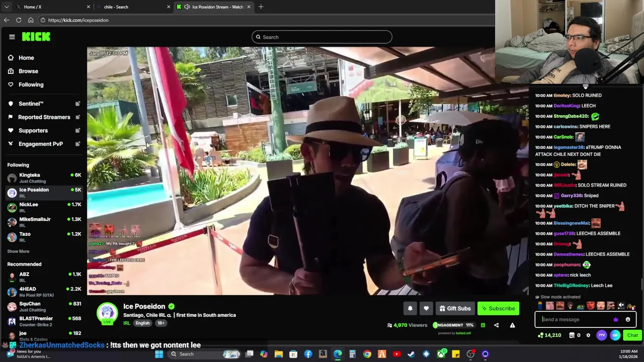Toggle notification bell for Ice Poseidon
The height and width of the screenshot is (362, 644).
pos(410,309)
